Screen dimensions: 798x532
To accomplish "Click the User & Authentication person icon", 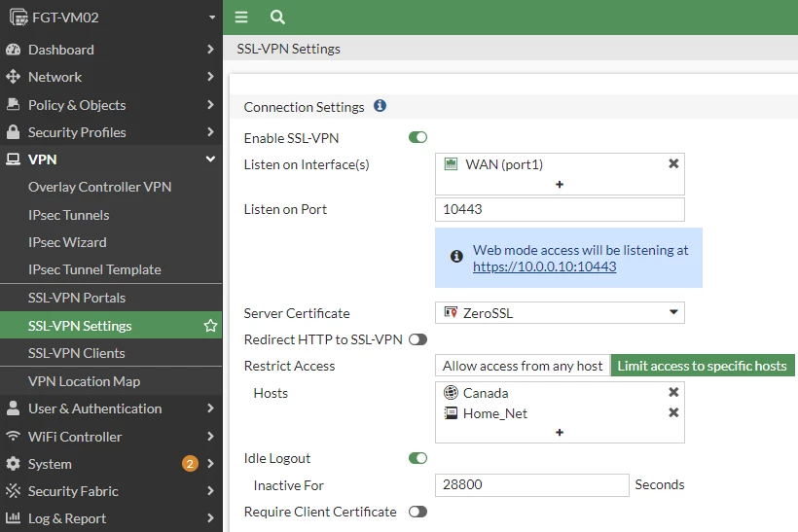I will click(x=14, y=408).
